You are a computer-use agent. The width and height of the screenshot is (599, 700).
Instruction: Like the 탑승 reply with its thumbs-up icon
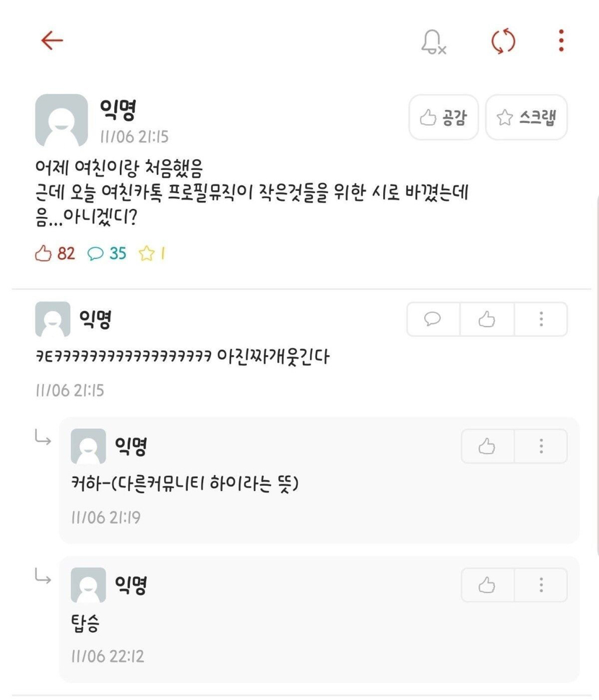tap(487, 585)
